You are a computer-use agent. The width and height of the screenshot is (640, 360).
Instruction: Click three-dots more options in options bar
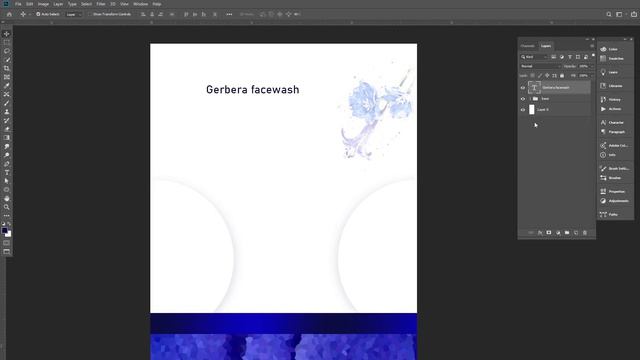(229, 14)
